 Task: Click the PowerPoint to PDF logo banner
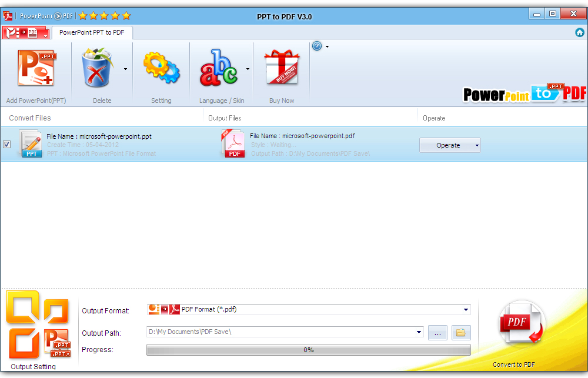click(x=524, y=93)
